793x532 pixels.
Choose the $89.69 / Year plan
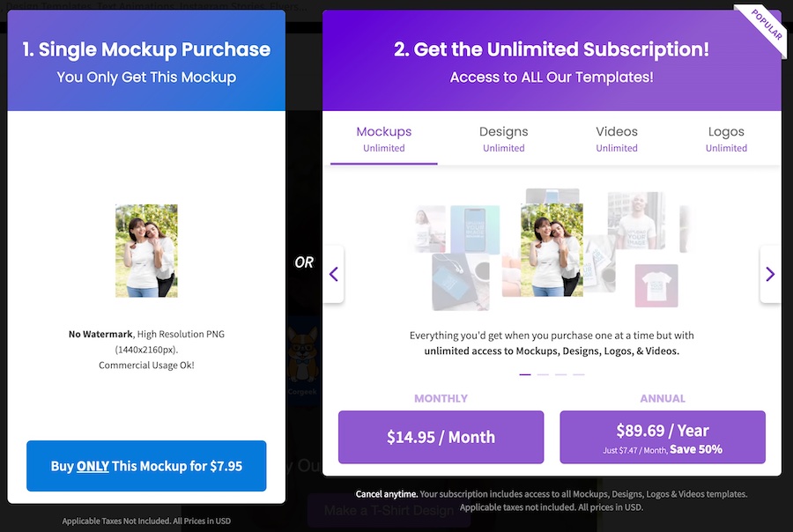coord(663,437)
